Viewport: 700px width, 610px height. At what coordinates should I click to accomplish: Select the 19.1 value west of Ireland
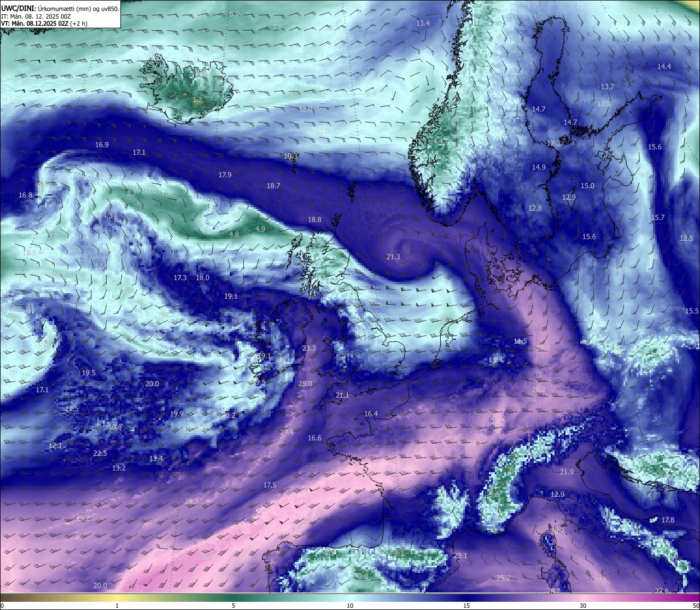pos(231,296)
